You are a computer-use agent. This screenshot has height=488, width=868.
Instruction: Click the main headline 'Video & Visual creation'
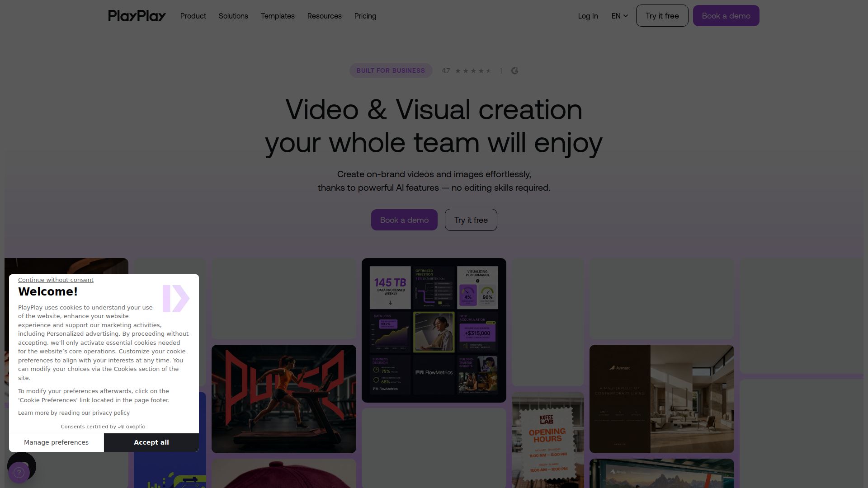click(434, 110)
